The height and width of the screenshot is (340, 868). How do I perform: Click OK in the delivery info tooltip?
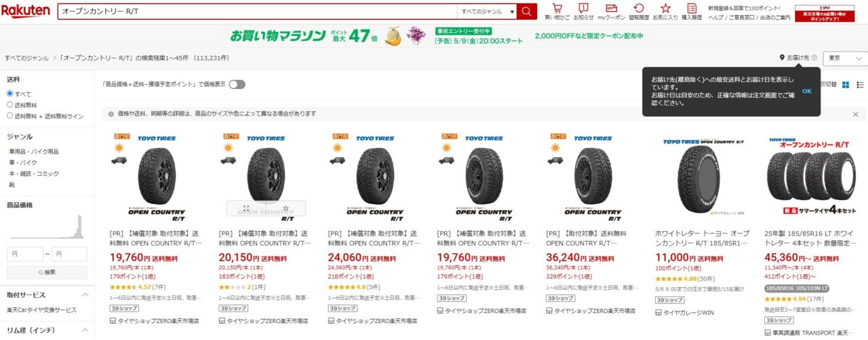[807, 91]
